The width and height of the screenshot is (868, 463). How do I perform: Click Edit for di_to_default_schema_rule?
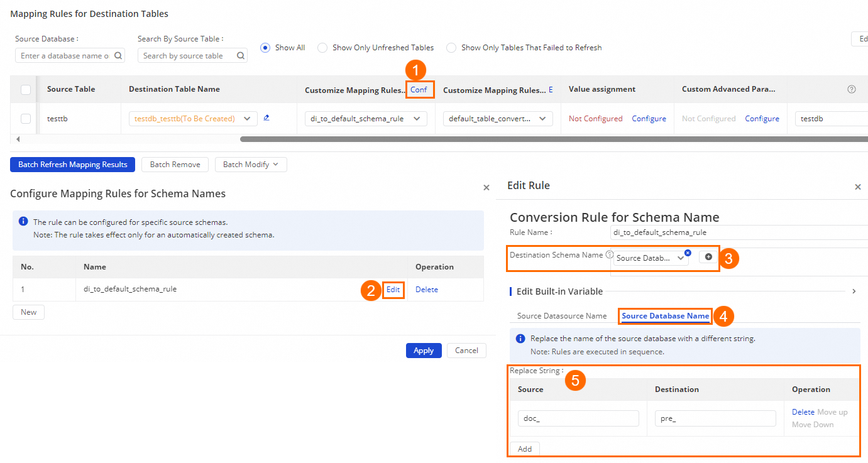(393, 290)
